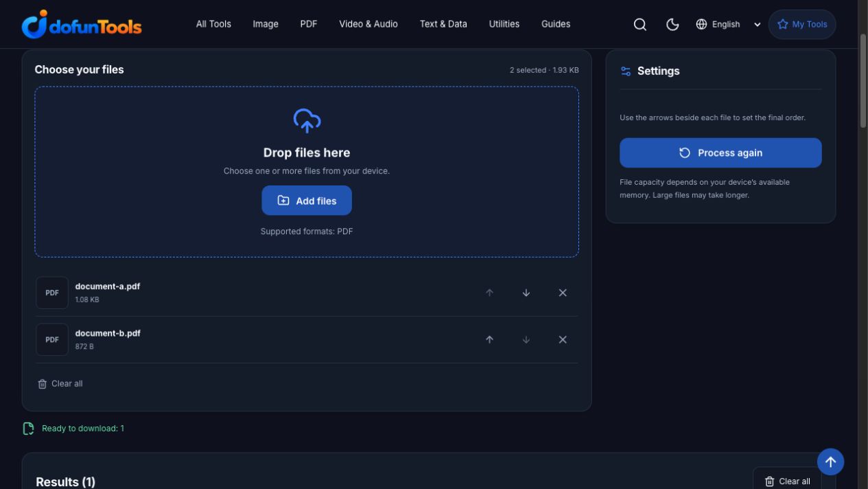
Task: Click the "Supported formats: PDF" text
Action: pos(307,231)
